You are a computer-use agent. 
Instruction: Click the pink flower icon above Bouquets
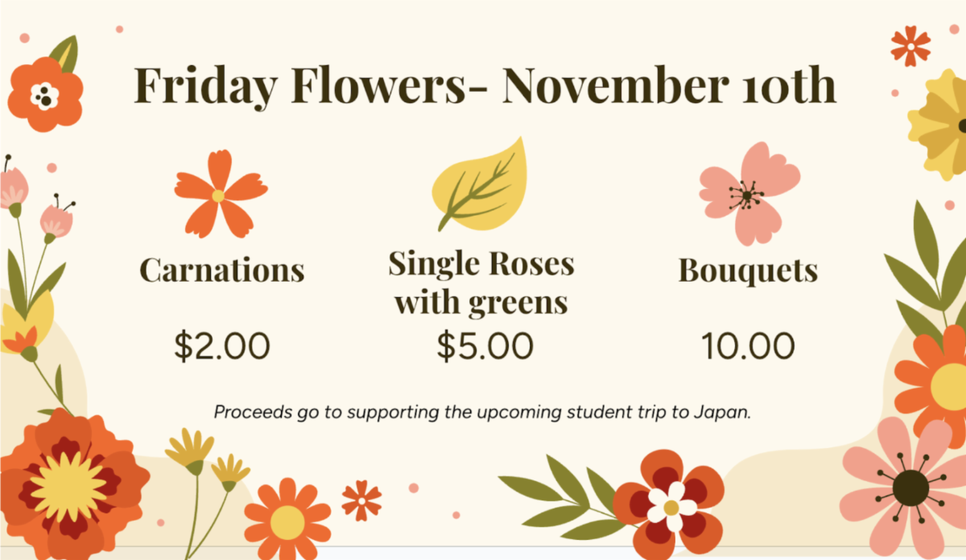tap(749, 193)
